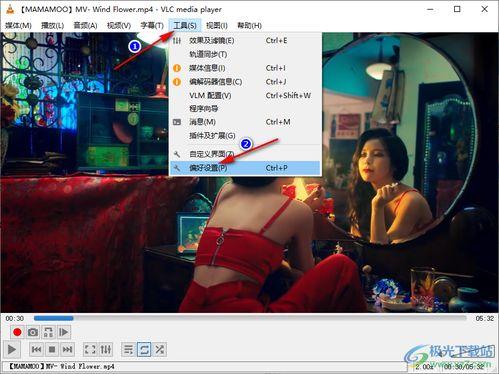499x374 pixels.
Task: Click the A-B loop button
Action: pyautogui.click(x=48, y=332)
